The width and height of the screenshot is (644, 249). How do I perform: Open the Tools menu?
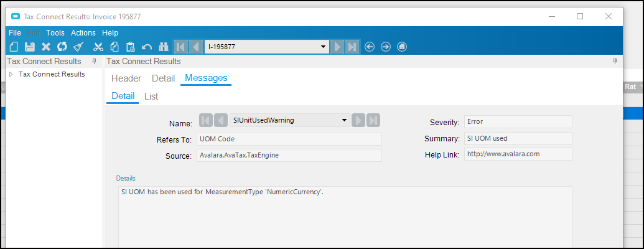click(55, 33)
